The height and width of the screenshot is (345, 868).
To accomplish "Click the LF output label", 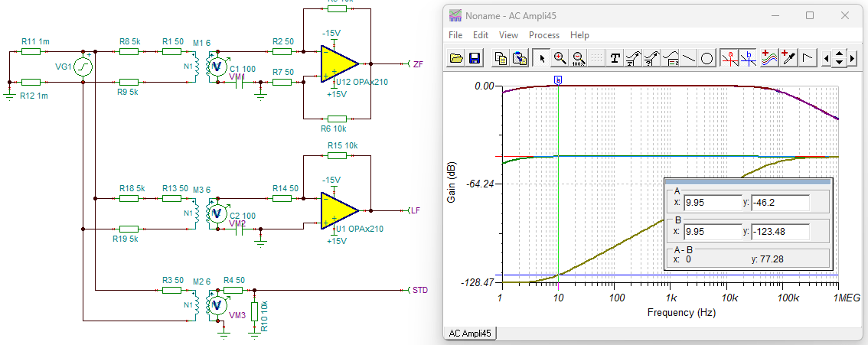I will [x=416, y=210].
